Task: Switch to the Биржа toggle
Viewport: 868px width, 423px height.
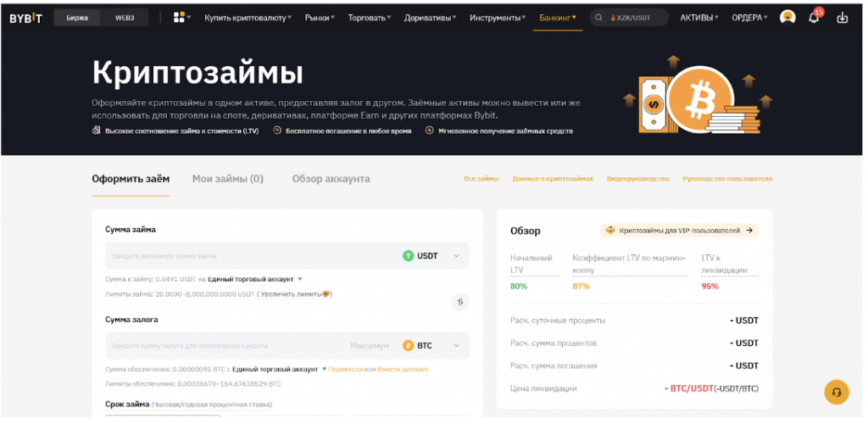Action: click(x=77, y=18)
